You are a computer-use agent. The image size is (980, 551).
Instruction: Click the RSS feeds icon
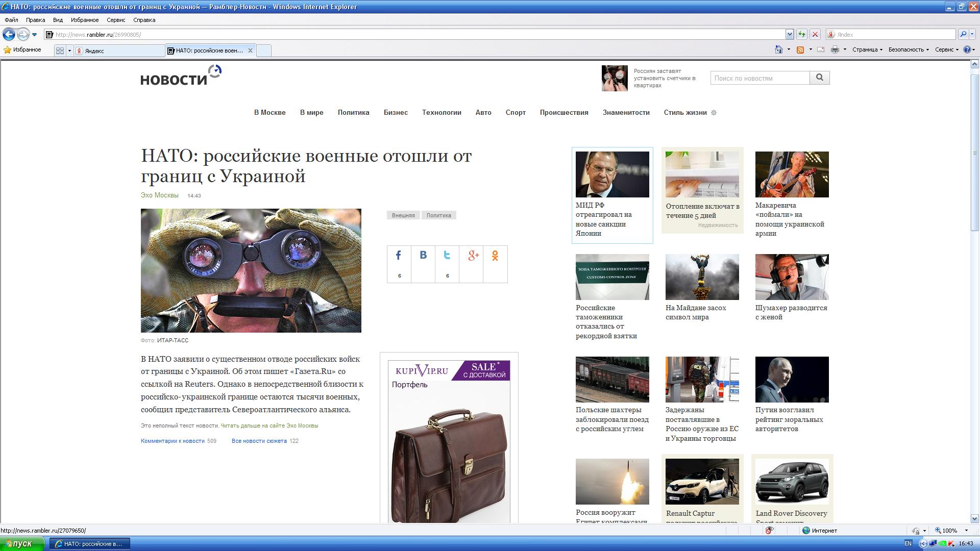800,49
